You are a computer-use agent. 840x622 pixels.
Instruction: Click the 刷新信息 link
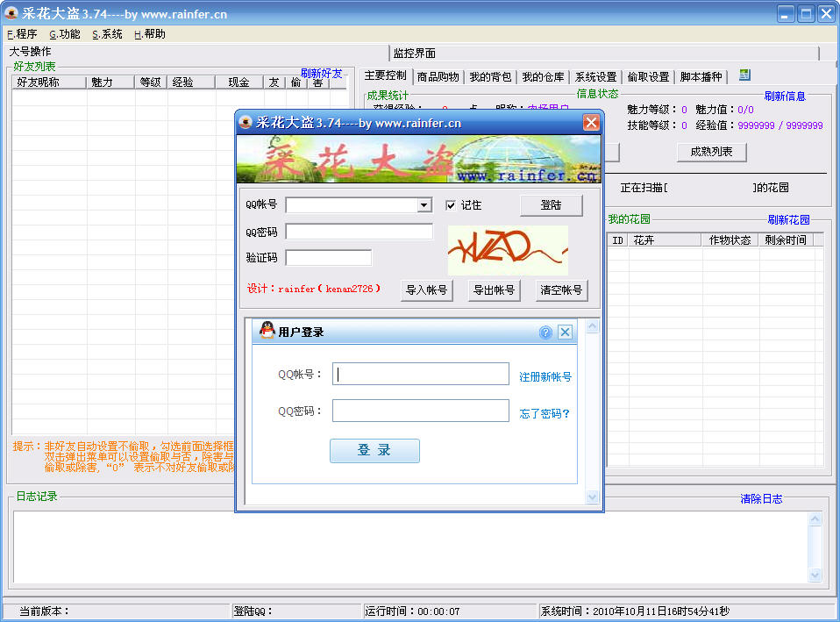785,96
